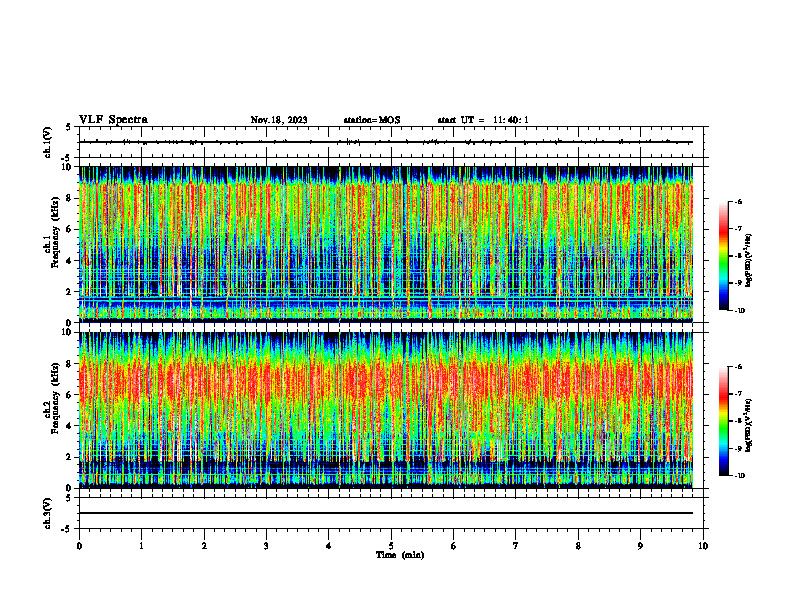Click the "-10" value on ch.2 color bar

tap(739, 476)
